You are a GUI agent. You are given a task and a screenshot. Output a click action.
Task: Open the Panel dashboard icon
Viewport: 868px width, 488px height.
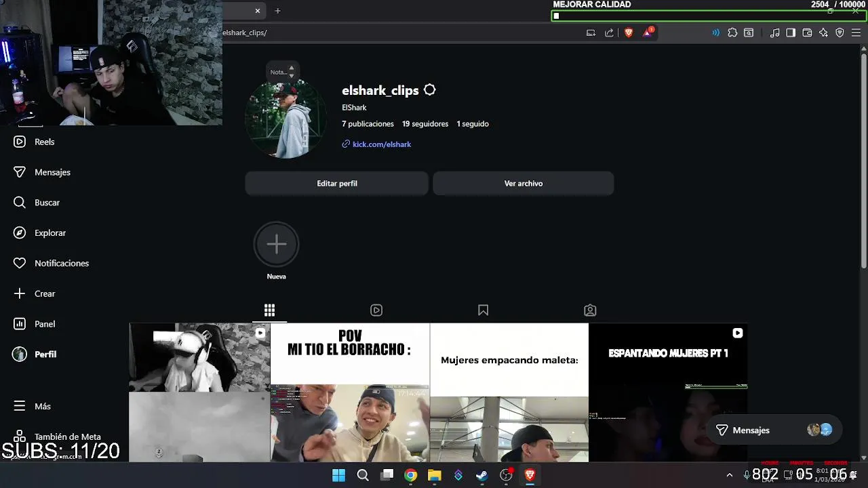[20, 324]
